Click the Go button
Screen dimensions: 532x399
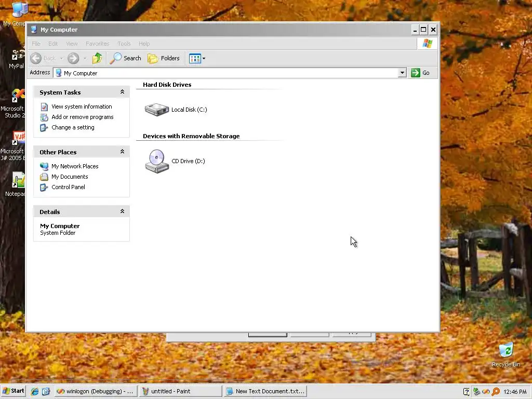[x=420, y=73]
